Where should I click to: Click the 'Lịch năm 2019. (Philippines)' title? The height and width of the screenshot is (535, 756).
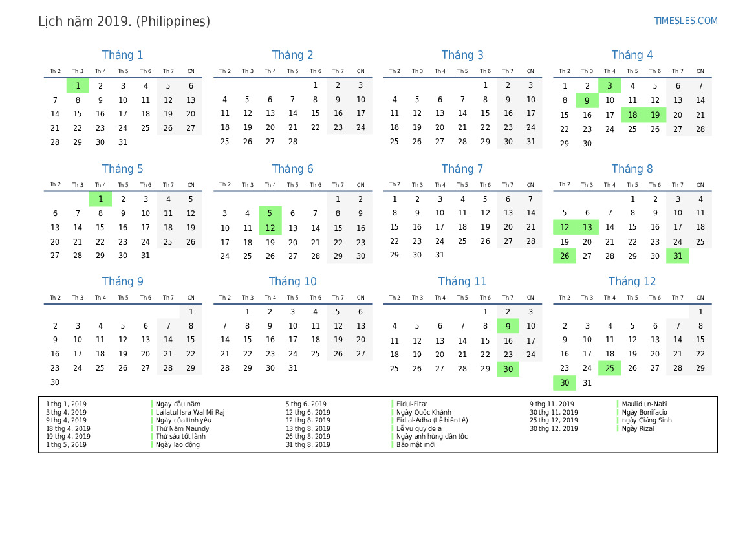tap(124, 21)
